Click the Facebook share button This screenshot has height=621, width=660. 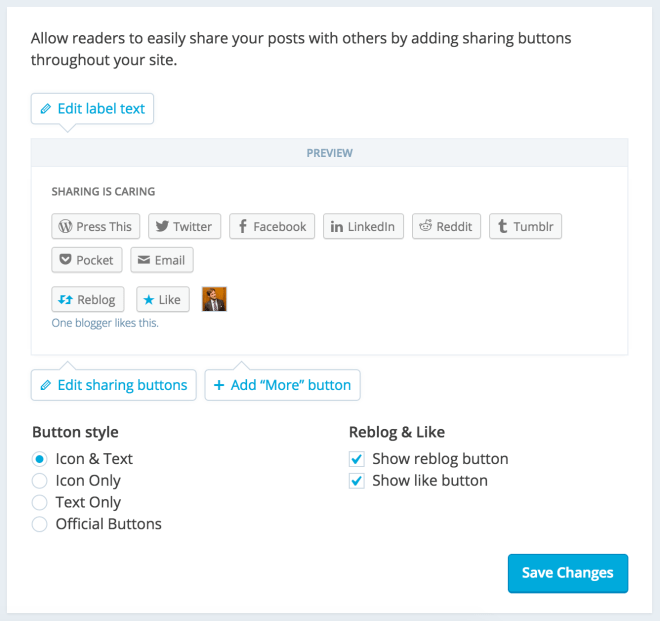click(272, 226)
